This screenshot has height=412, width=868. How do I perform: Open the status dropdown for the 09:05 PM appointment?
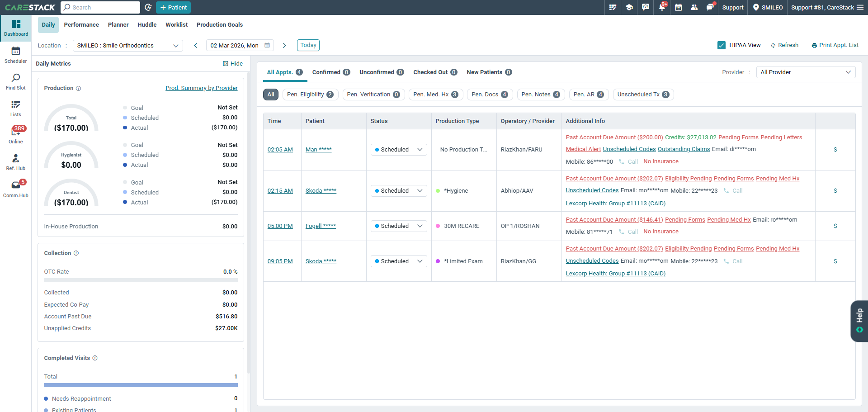click(399, 261)
